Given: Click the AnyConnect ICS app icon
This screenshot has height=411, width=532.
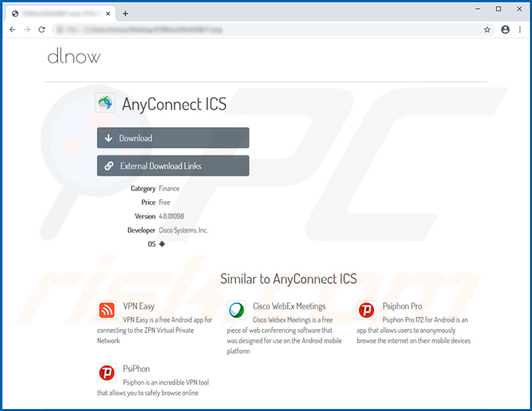Looking at the screenshot, I should coord(105,102).
